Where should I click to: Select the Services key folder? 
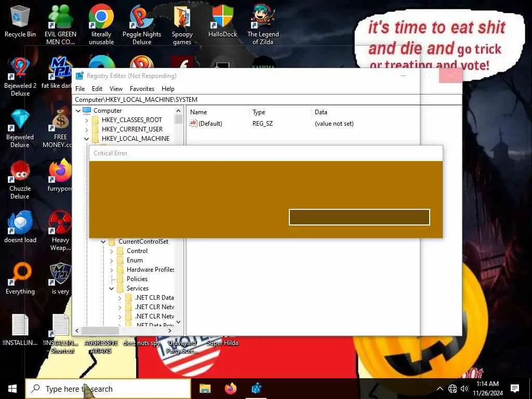tap(137, 288)
